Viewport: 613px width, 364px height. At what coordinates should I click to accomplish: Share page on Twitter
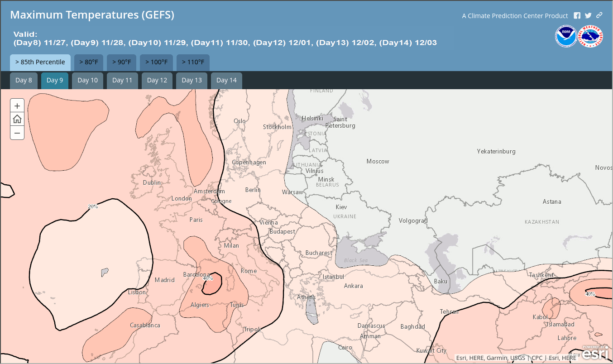tap(588, 15)
